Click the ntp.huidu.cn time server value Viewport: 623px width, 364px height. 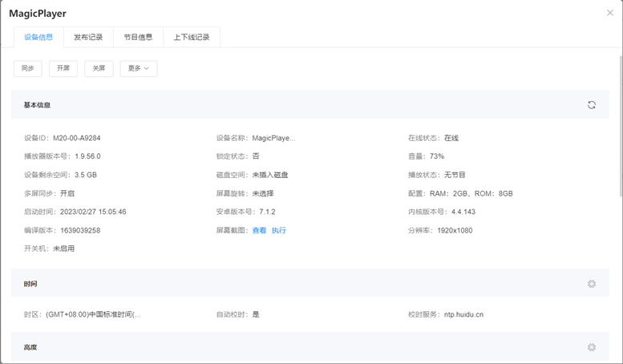click(x=463, y=314)
